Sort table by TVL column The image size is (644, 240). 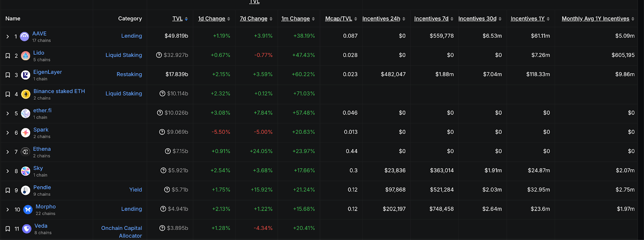[180, 19]
